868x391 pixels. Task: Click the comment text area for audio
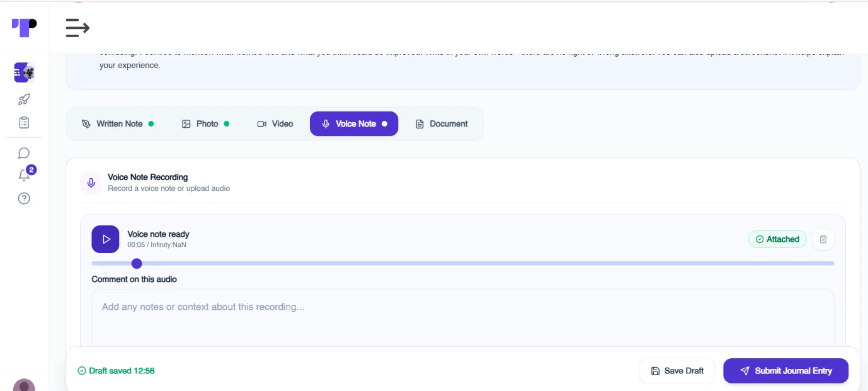tap(463, 318)
